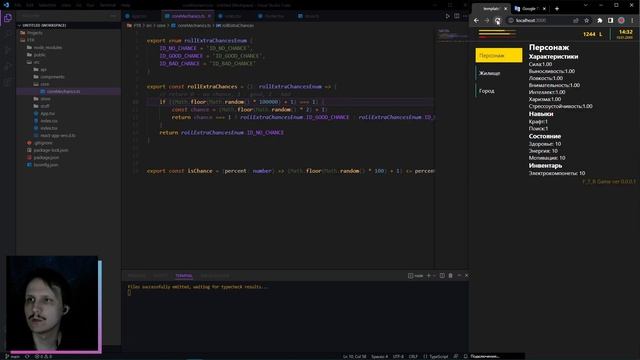Close the template browser tab
The image size is (640, 360).
tap(506, 9)
